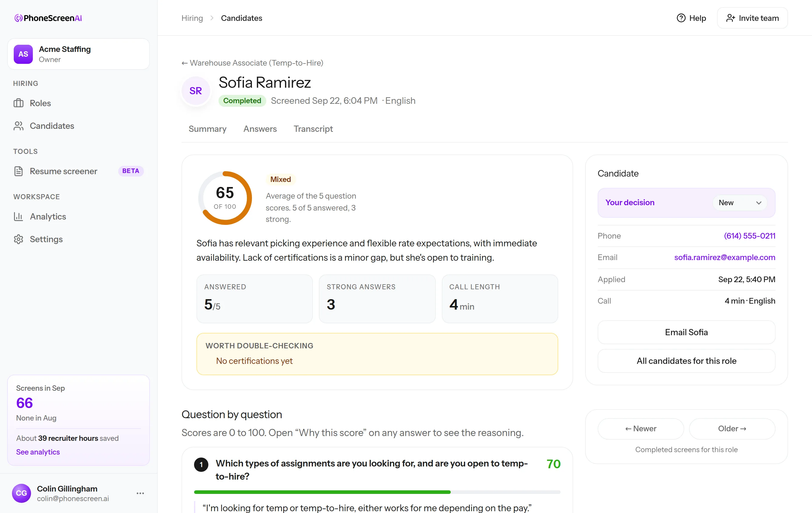Open the Your decision dropdown
This screenshot has width=812, height=513.
(x=740, y=203)
